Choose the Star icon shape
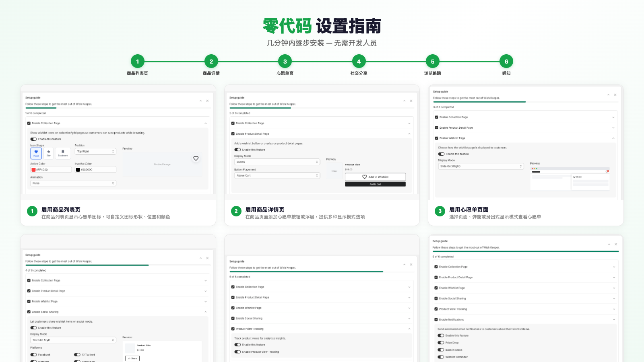The height and width of the screenshot is (362, 644). click(x=49, y=153)
